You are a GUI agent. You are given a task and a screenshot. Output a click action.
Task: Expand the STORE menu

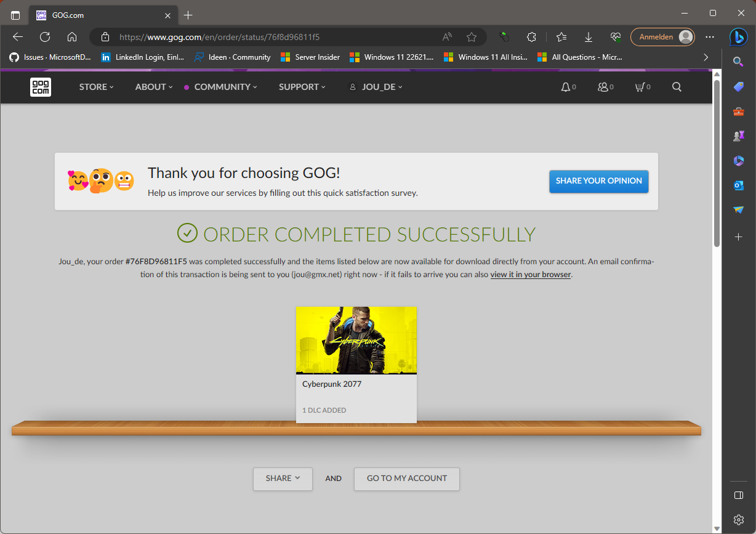click(96, 87)
